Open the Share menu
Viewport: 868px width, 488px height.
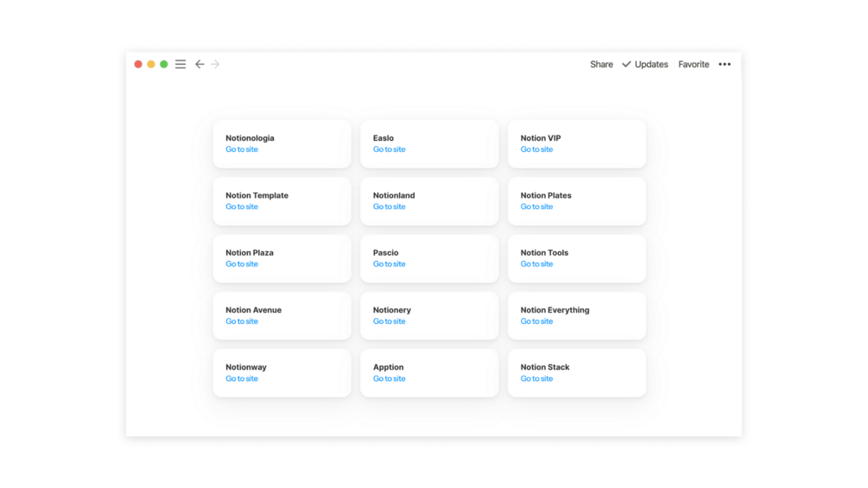pos(601,64)
